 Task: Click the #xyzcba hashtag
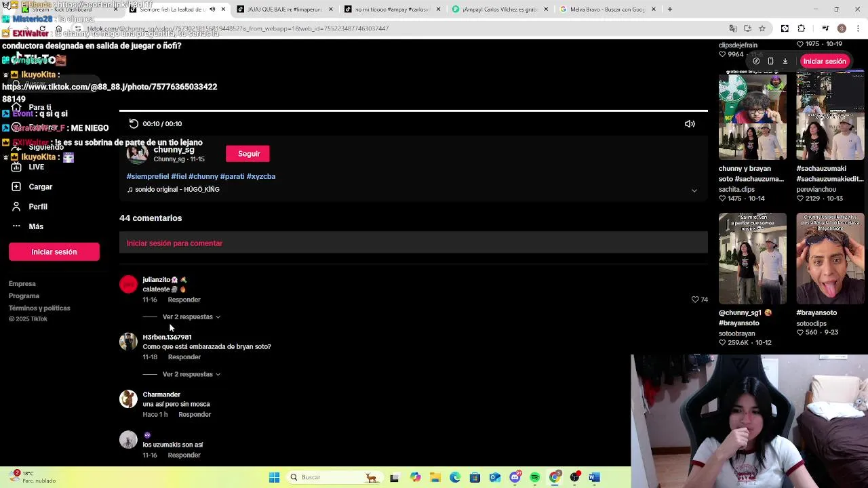[x=261, y=176]
